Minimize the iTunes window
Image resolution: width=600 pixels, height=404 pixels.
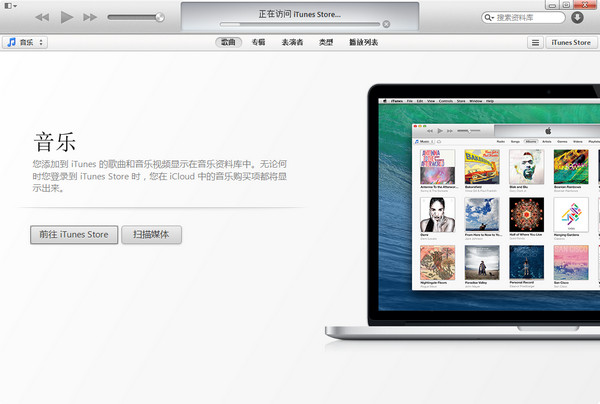coord(552,5)
